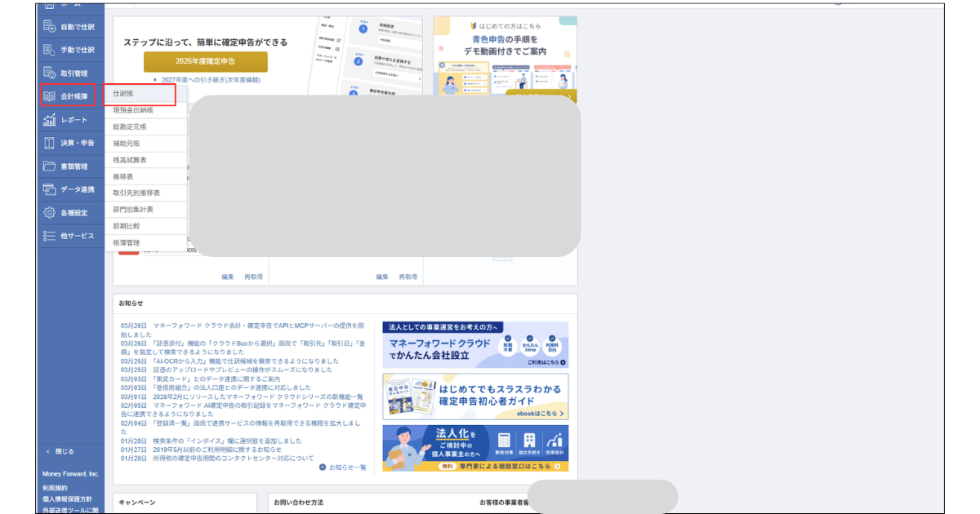Image resolution: width=980 pixels, height=514 pixels.
Task: Open the レポート chart icon
Action: point(49,120)
